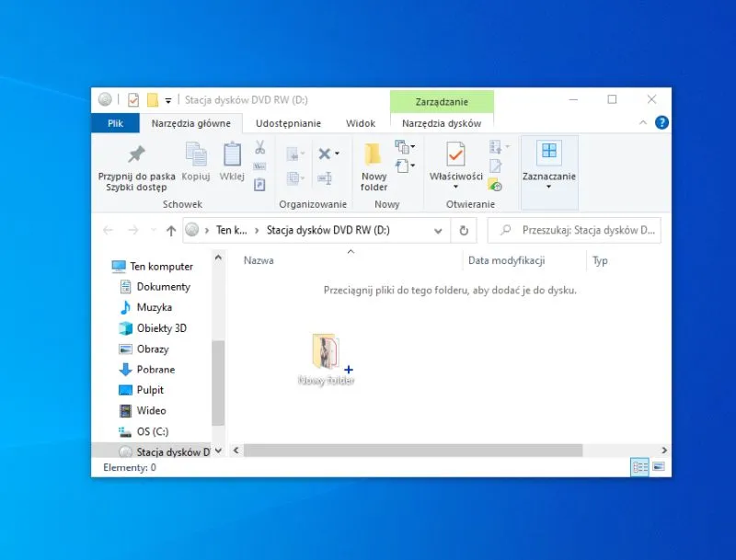Click the Nowy folder ribbon icon
The image size is (736, 560).
[374, 154]
